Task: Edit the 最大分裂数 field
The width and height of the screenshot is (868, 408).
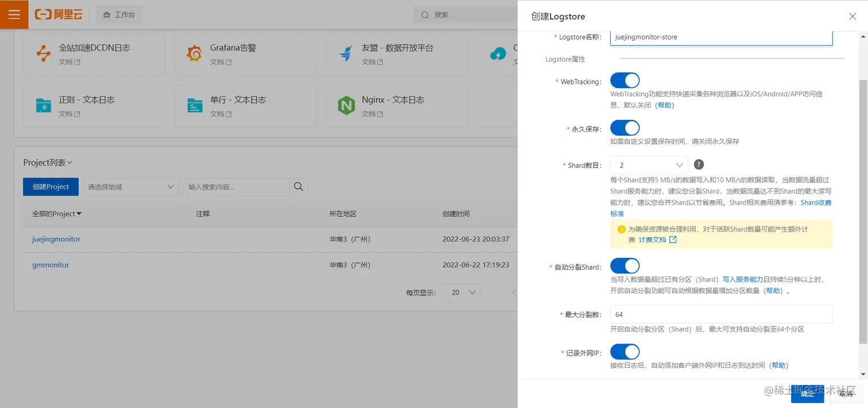Action: (721, 314)
